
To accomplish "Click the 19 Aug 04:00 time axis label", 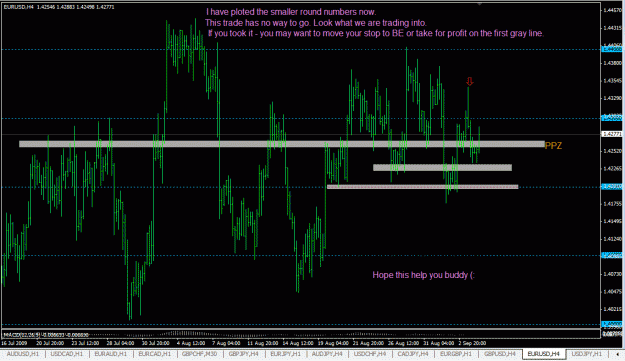I will pyautogui.click(x=334, y=343).
